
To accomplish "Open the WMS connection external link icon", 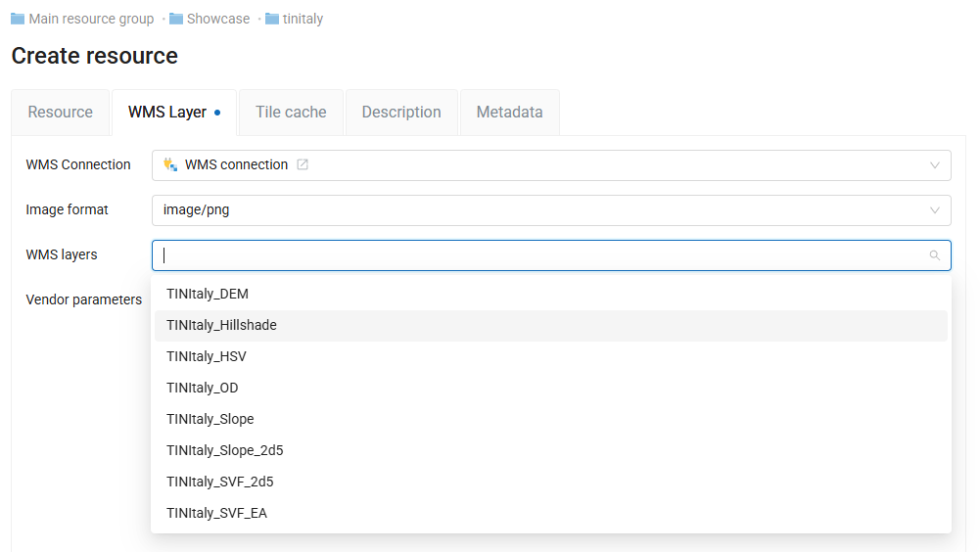I will (303, 165).
